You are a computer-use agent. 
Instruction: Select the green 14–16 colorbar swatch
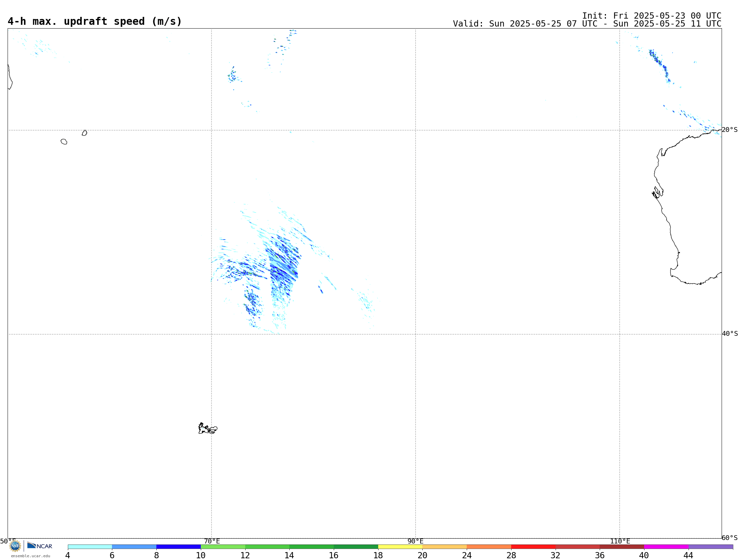click(312, 547)
